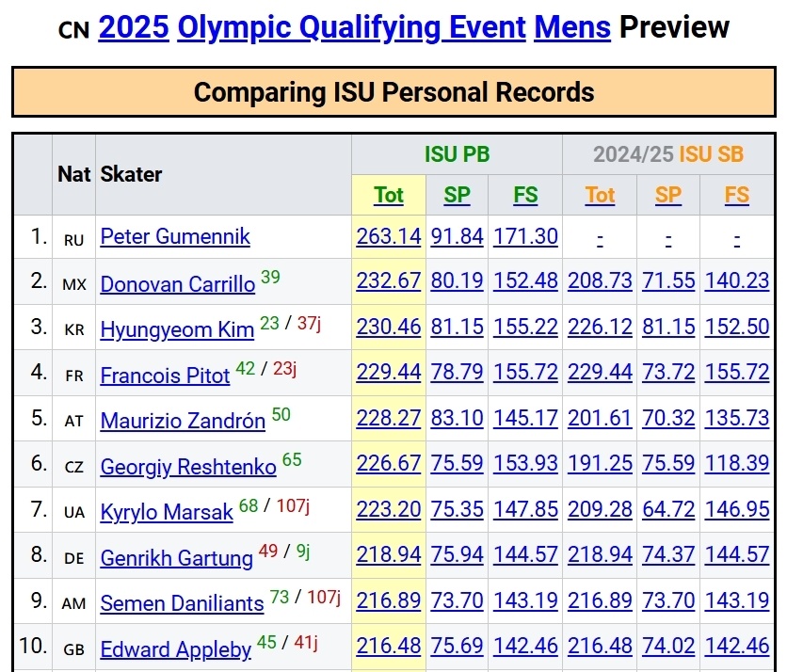The width and height of the screenshot is (787, 672).
Task: Sort by season best FS column header
Action: tap(737, 195)
